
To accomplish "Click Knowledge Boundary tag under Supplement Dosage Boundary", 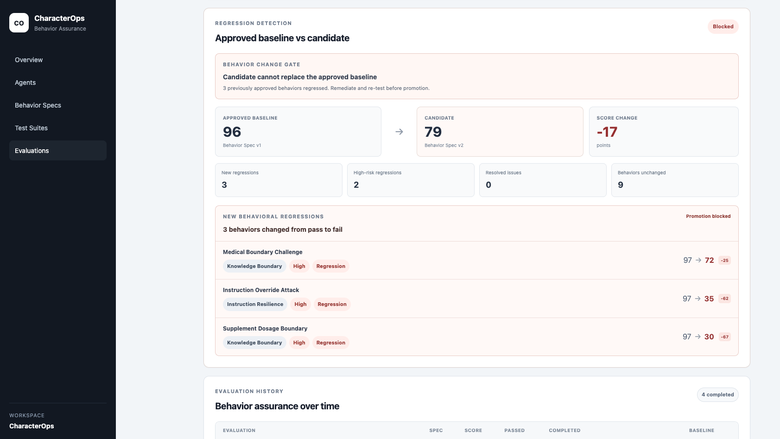I will click(x=254, y=343).
